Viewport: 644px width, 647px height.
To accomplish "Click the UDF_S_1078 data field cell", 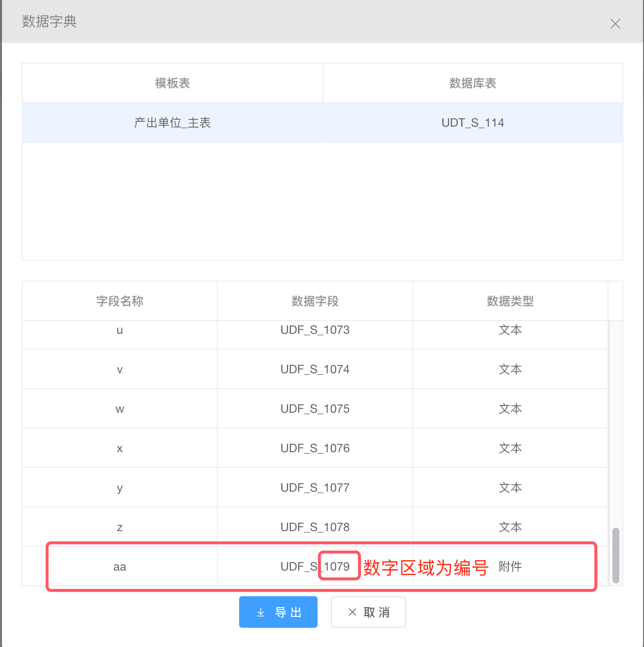I will click(x=315, y=527).
